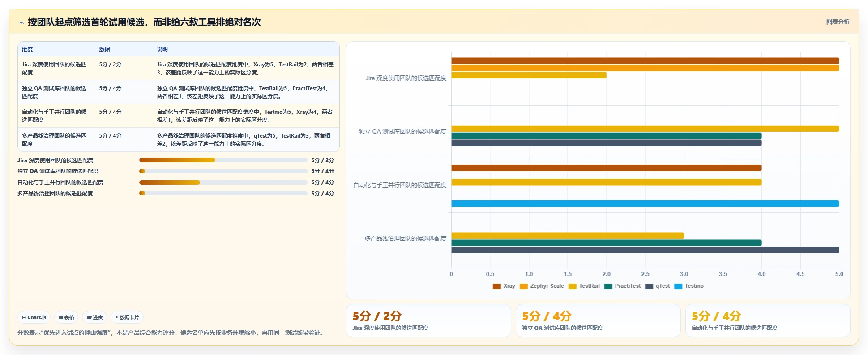Toggle the TestRail legend swatch
868x355 pixels.
tap(573, 286)
